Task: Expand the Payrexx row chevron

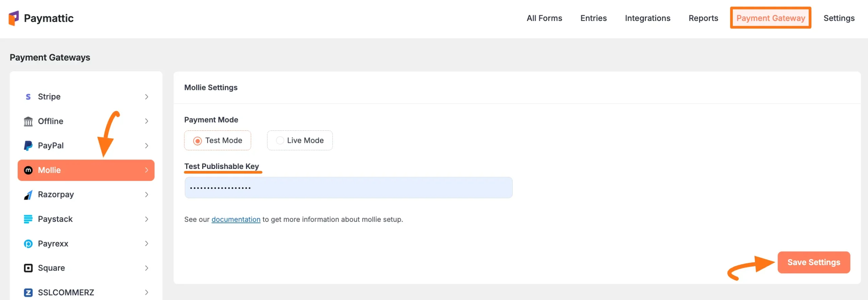Action: 146,243
